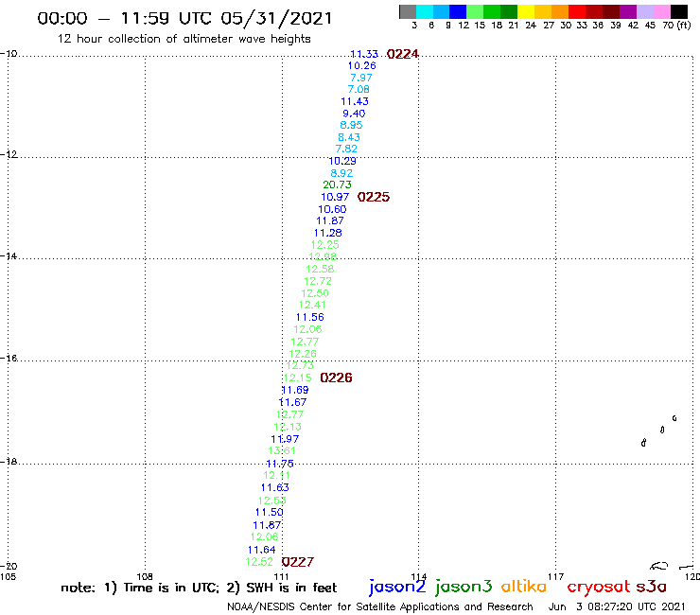Click the 'Jun 3 08:27:20 UTC 2021' timestamp

click(x=616, y=606)
